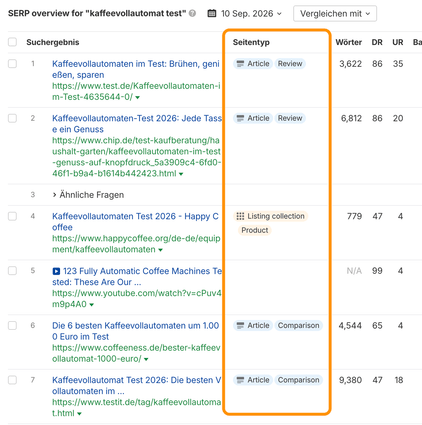Open the URL dropdown arrow for test.de
This screenshot has height=425, width=422.
coord(138,97)
